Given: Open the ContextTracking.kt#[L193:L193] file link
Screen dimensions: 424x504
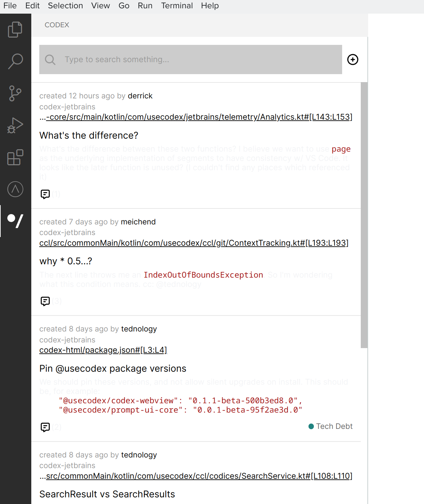Looking at the screenshot, I should (x=194, y=243).
